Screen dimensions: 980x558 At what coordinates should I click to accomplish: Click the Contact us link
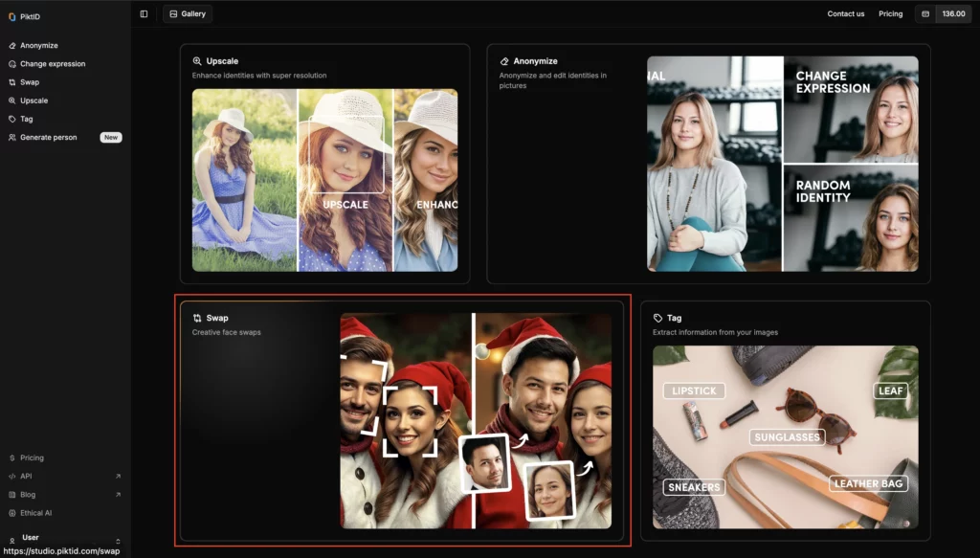844,13
